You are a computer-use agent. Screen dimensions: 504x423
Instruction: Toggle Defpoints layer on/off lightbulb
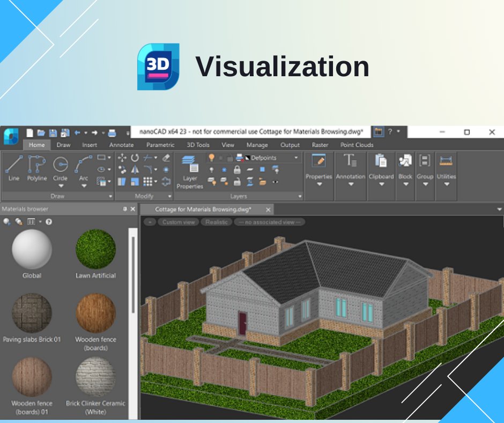(211, 157)
